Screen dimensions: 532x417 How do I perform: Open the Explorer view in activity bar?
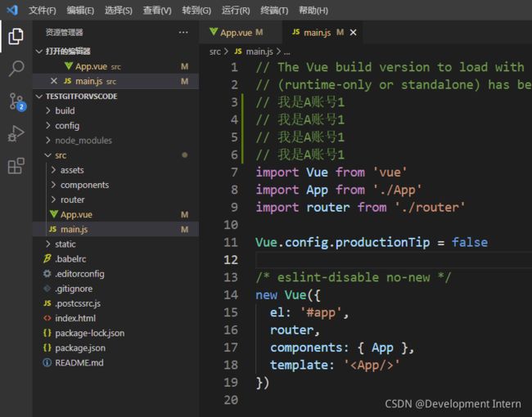click(x=16, y=36)
